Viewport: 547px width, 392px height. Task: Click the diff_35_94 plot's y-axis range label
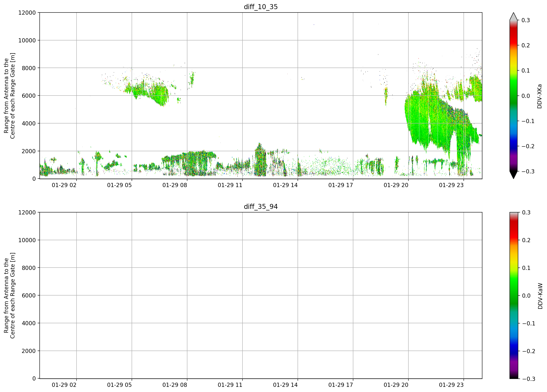point(9,295)
